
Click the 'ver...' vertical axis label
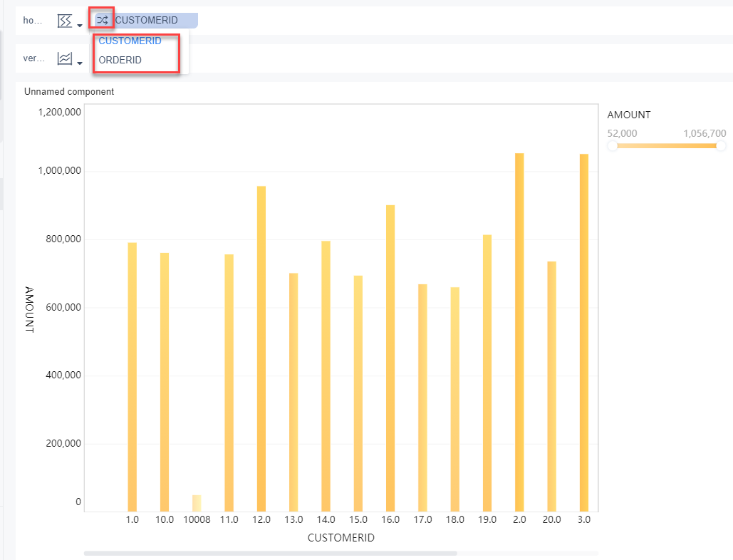pos(34,58)
